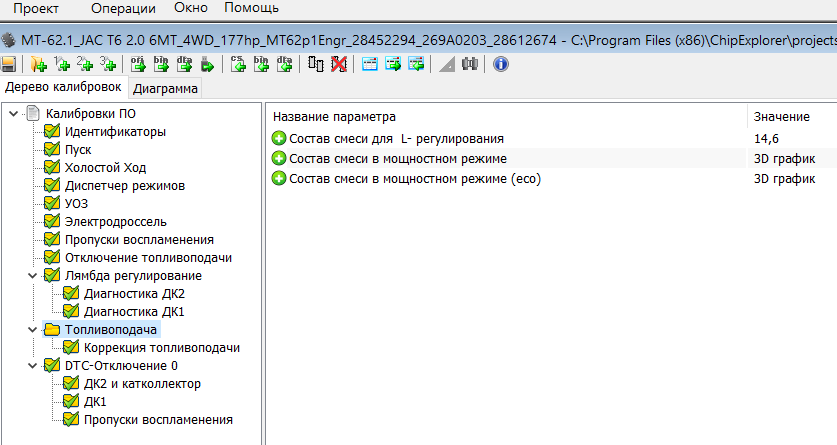Click the '2+' toolbar icon

85,65
